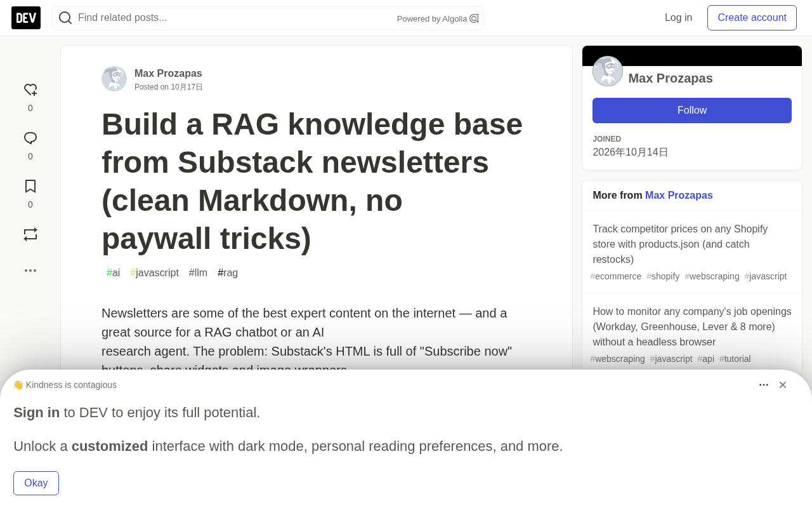The height and width of the screenshot is (508, 812).
Task: Follow Max Prozapas
Action: click(x=692, y=110)
